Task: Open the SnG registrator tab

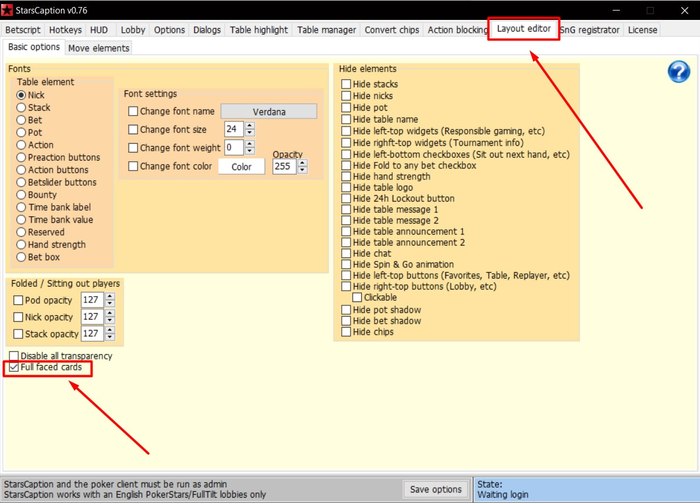Action: click(x=590, y=30)
